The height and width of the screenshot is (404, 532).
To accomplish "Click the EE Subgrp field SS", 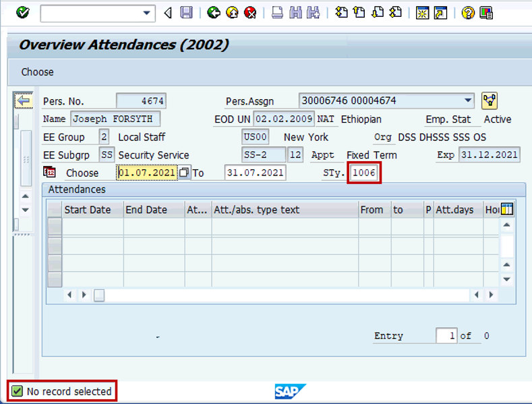I will tap(107, 155).
